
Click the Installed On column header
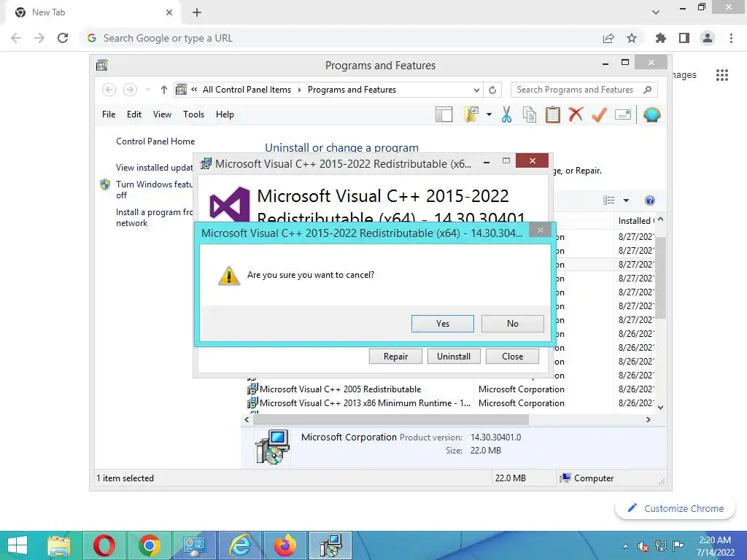pos(635,220)
